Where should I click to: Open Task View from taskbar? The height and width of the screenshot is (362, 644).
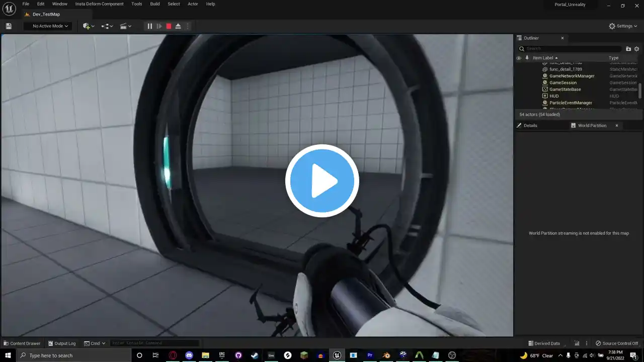[x=155, y=355]
